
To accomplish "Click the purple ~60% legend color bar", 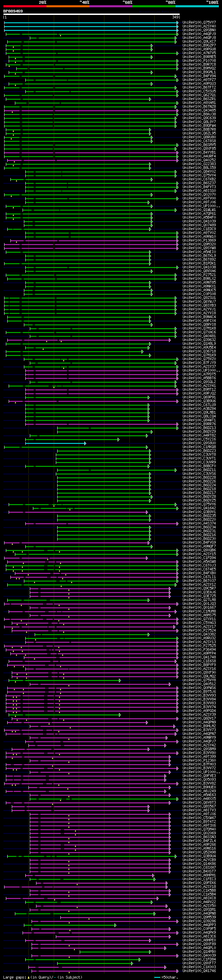I will coord(111,7).
